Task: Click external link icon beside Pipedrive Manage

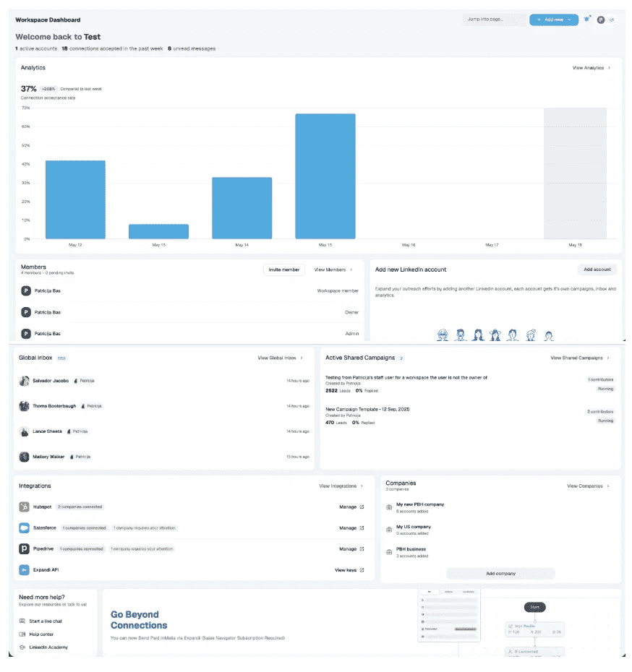Action: pos(362,548)
